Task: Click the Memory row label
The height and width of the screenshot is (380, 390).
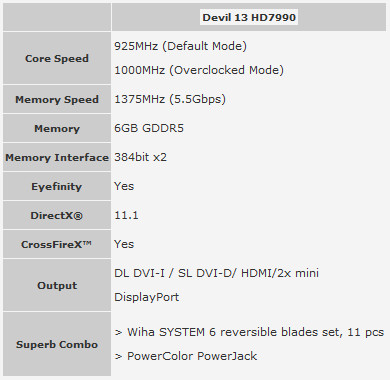Action: click(57, 128)
